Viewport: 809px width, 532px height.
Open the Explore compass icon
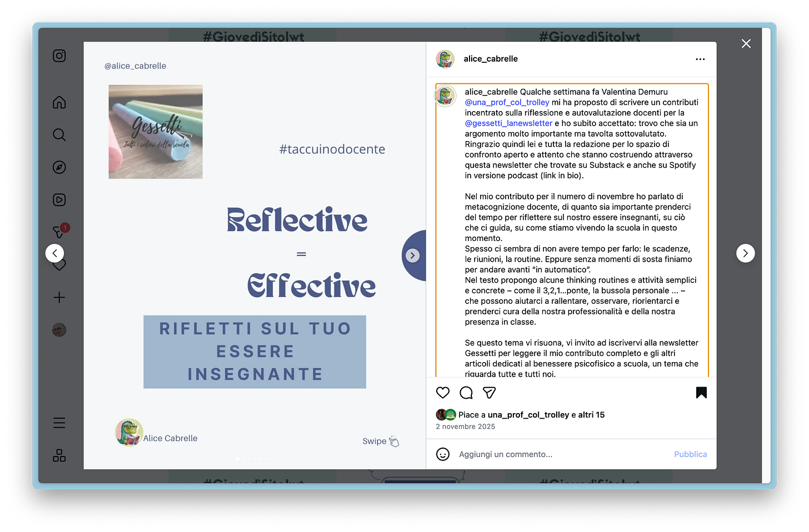tap(59, 167)
